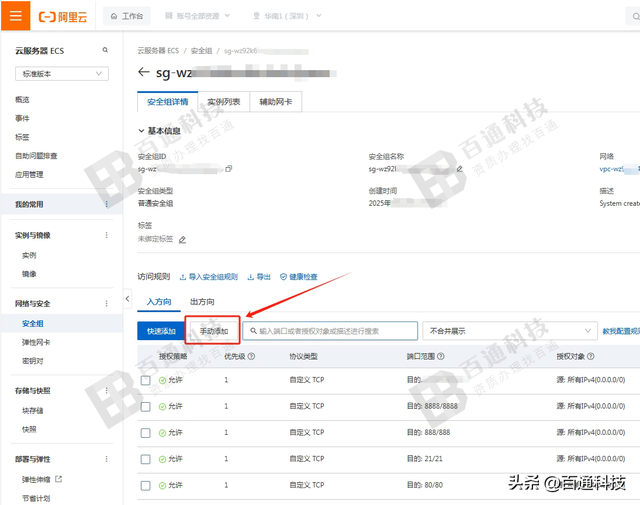This screenshot has width=640, height=505.
Task: Edit tags with the pencil icon beside 未绑定标签
Action: click(182, 240)
